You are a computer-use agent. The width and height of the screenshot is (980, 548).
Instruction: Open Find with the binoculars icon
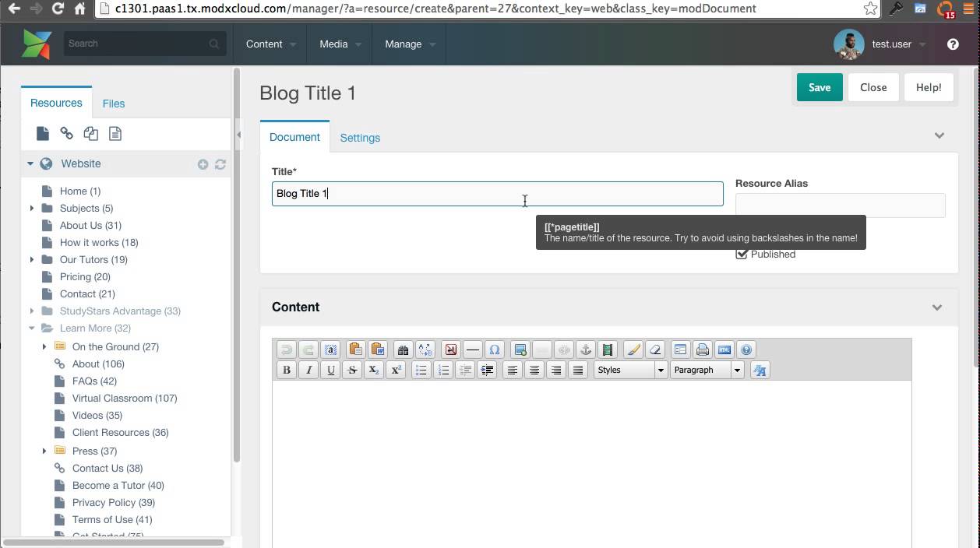403,350
